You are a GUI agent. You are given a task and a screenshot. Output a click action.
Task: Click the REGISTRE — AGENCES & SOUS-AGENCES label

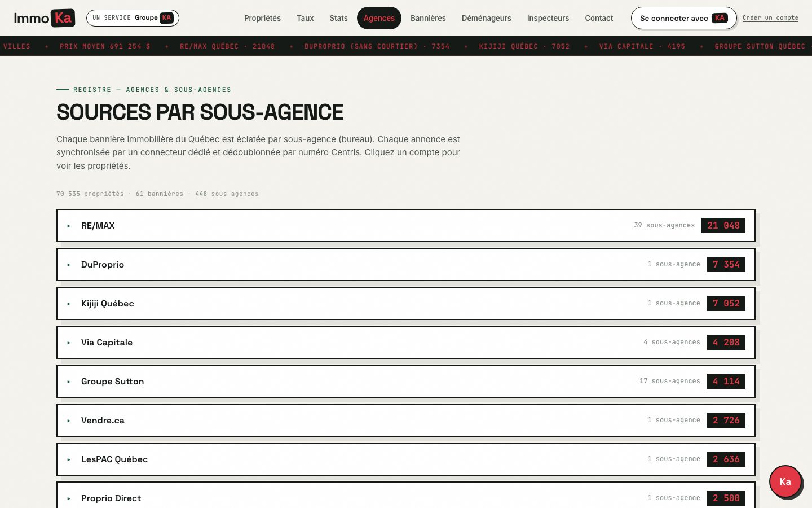coord(152,90)
